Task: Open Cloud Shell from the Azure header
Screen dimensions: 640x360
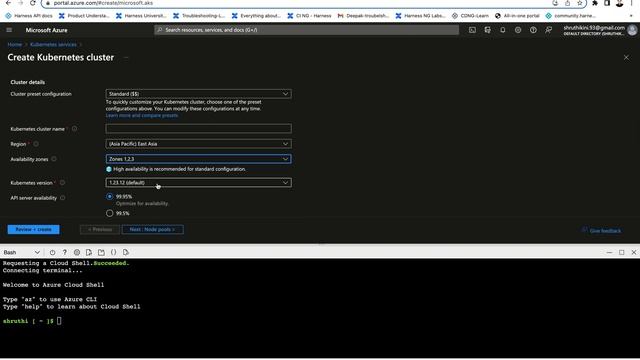Action: [x=472, y=30]
